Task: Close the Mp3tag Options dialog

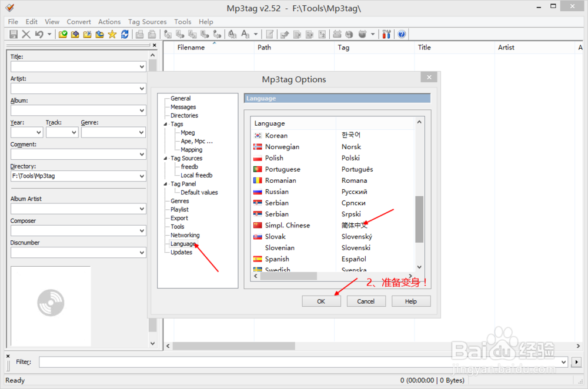Action: tap(429, 77)
